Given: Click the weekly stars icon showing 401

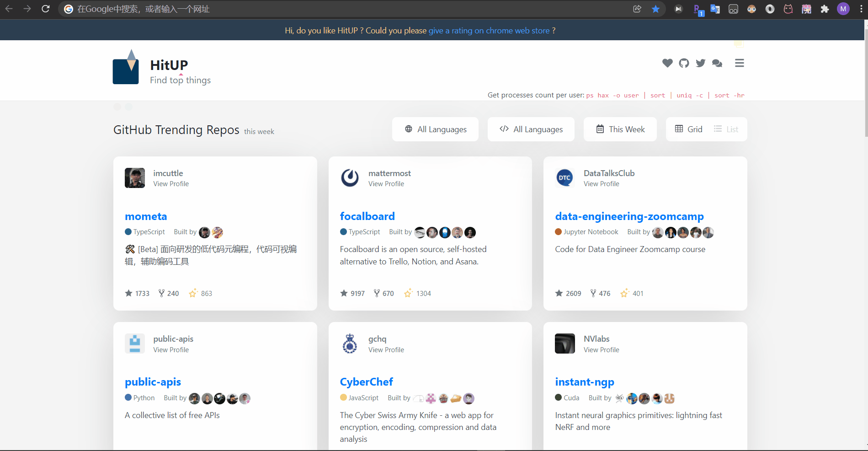Looking at the screenshot, I should pyautogui.click(x=624, y=293).
